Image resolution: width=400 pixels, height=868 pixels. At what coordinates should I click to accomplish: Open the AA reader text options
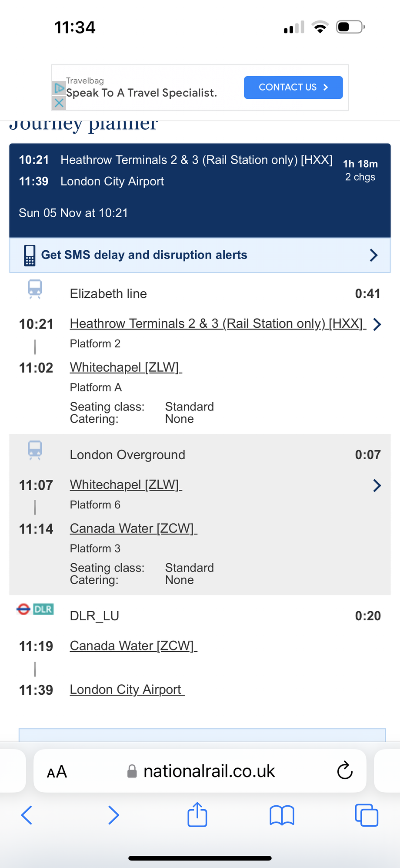[x=57, y=772]
